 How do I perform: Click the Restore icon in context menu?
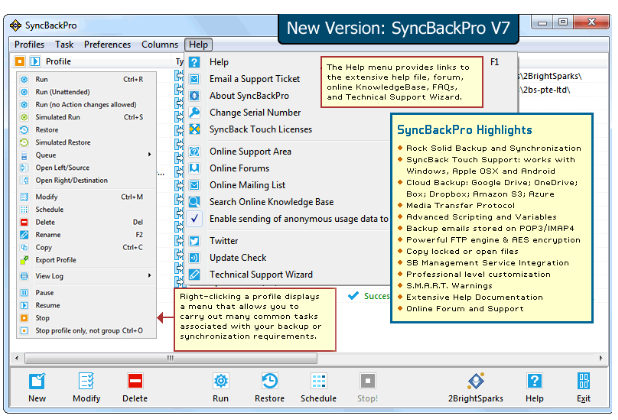(24, 130)
